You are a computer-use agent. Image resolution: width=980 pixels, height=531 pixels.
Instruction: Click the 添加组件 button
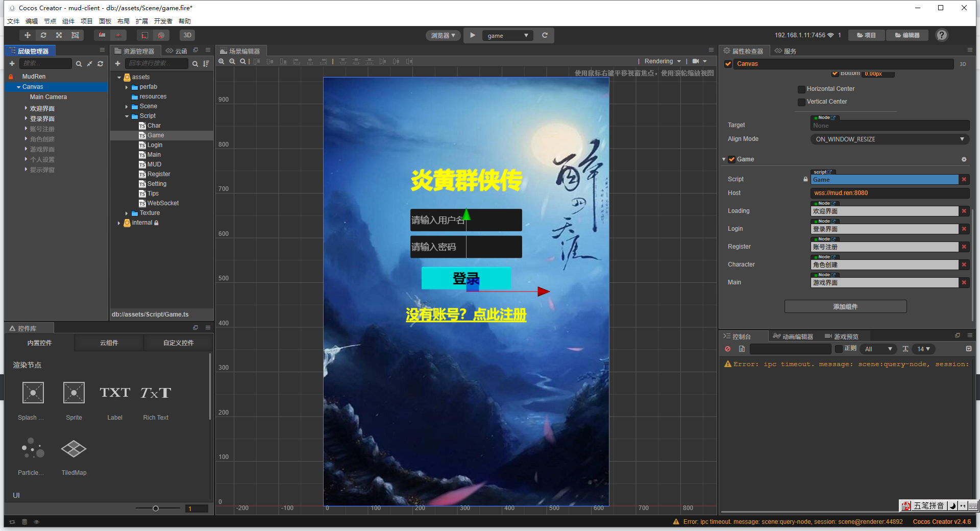[845, 306]
